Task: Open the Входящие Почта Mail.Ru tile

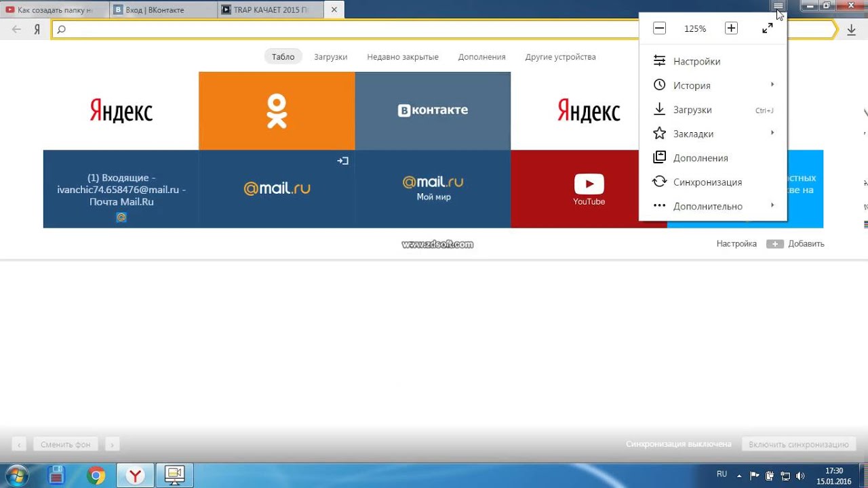Action: tap(121, 189)
